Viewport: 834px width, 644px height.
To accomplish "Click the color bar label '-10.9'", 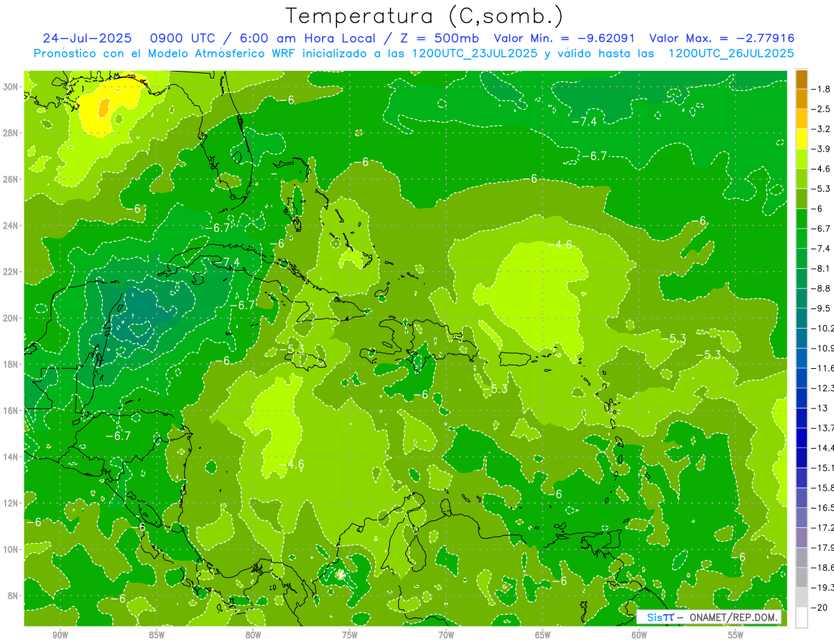I will (823, 347).
